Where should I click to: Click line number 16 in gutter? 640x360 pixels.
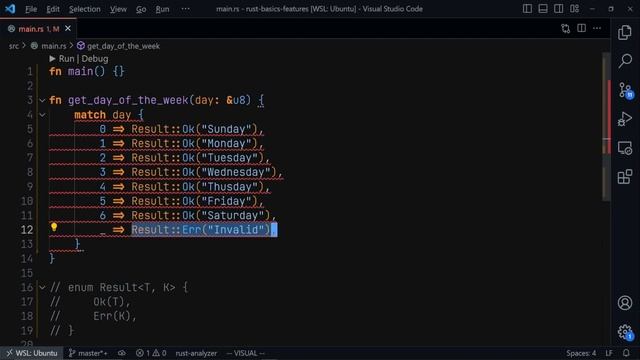tap(27, 287)
